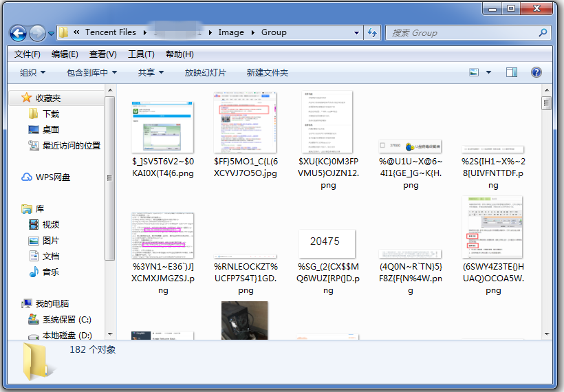Go back with the blue Back arrow
Image resolution: width=564 pixels, height=392 pixels.
tap(18, 34)
